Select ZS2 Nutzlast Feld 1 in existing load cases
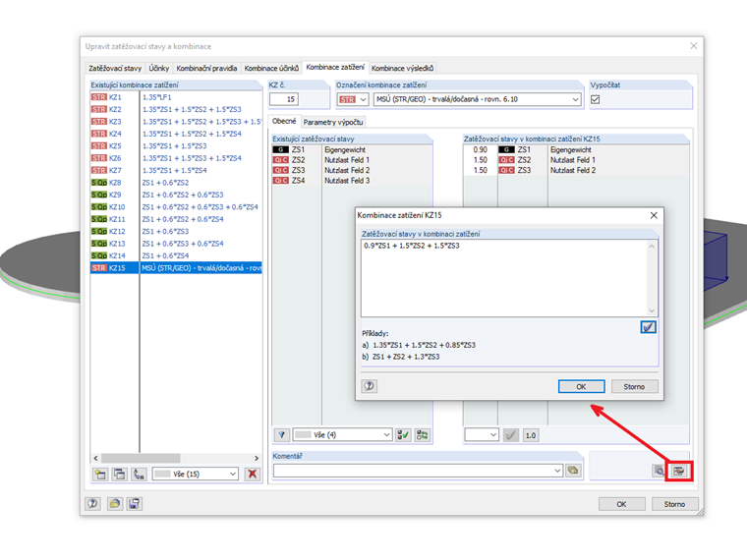 [x=352, y=160]
